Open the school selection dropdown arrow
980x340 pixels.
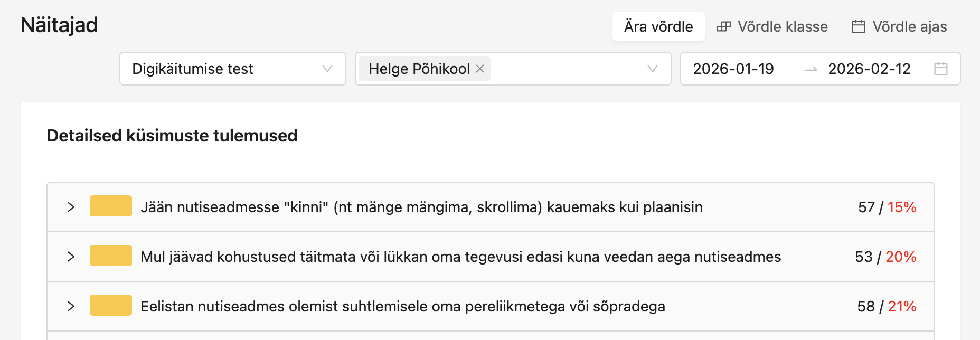[x=652, y=69]
